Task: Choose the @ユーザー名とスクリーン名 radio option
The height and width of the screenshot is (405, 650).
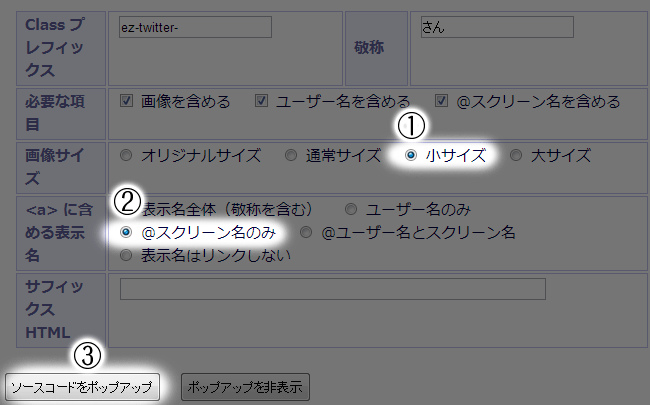Action: 306,232
